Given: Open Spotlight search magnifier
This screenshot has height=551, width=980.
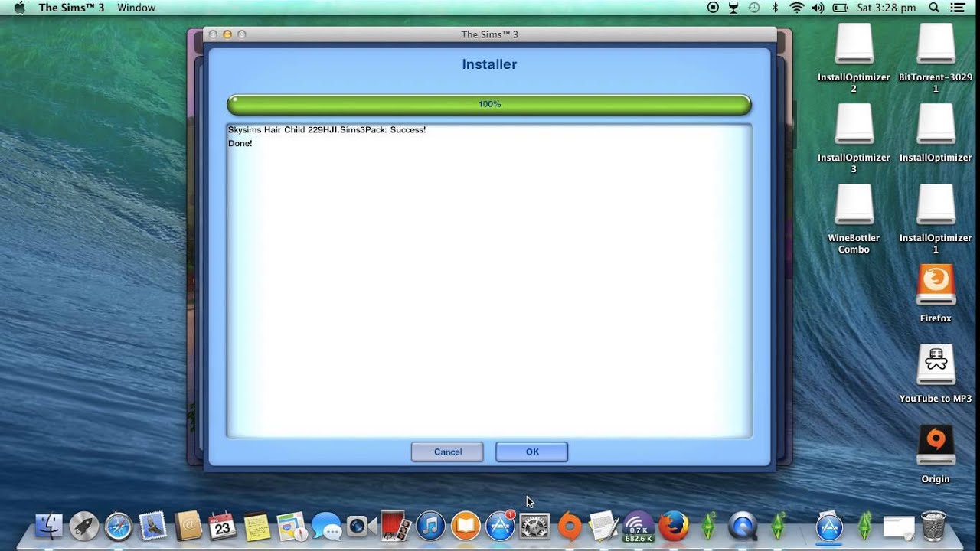Looking at the screenshot, I should point(934,8).
